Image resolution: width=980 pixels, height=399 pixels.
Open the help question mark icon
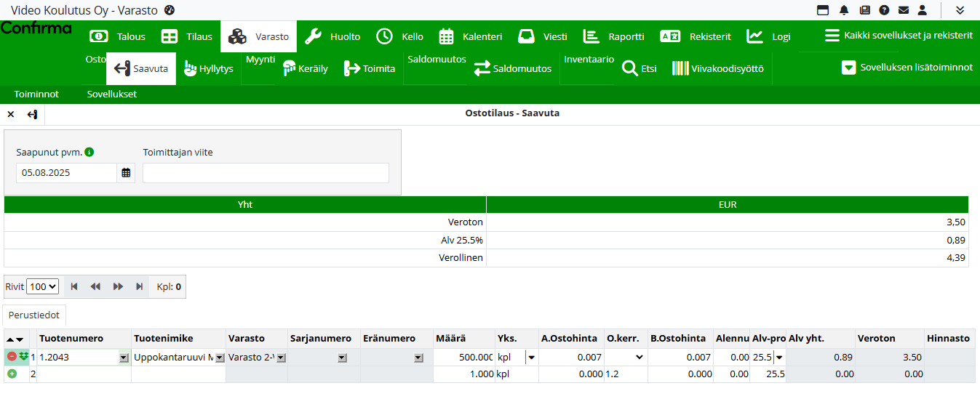point(884,10)
